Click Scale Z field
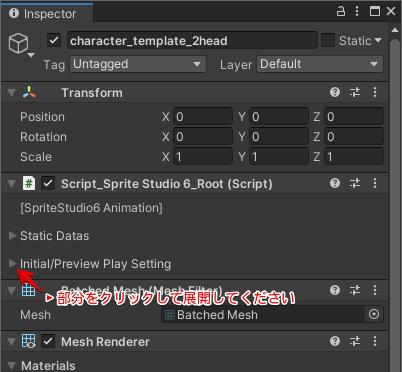Image resolution: width=402 pixels, height=372 pixels. pos(354,157)
